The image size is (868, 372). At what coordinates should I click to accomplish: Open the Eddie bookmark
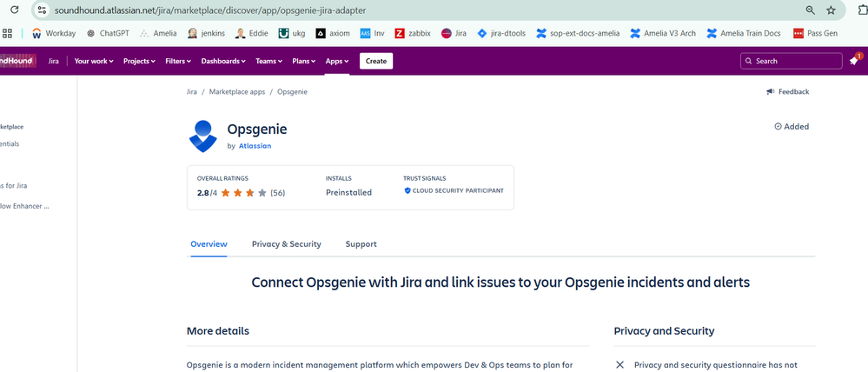point(252,33)
